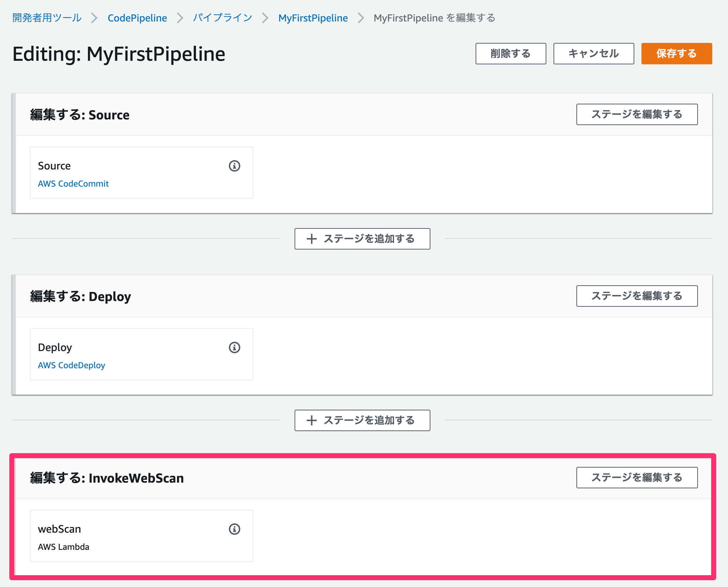The height and width of the screenshot is (587, 728).
Task: Click the plus icon in first ステージを追加する button
Action: (x=312, y=238)
